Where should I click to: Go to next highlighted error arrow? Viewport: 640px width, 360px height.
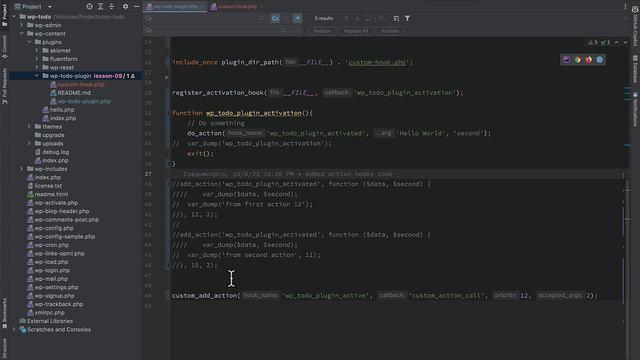tap(625, 42)
